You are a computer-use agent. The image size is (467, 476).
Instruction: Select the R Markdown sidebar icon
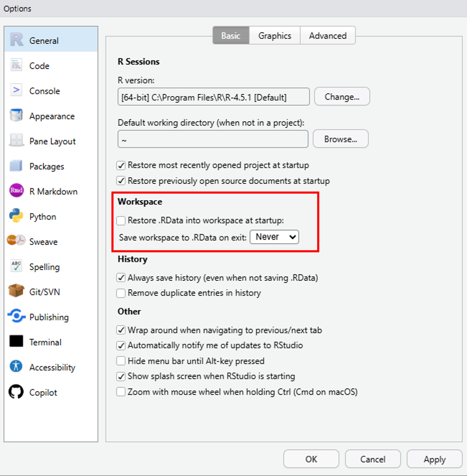point(16,191)
